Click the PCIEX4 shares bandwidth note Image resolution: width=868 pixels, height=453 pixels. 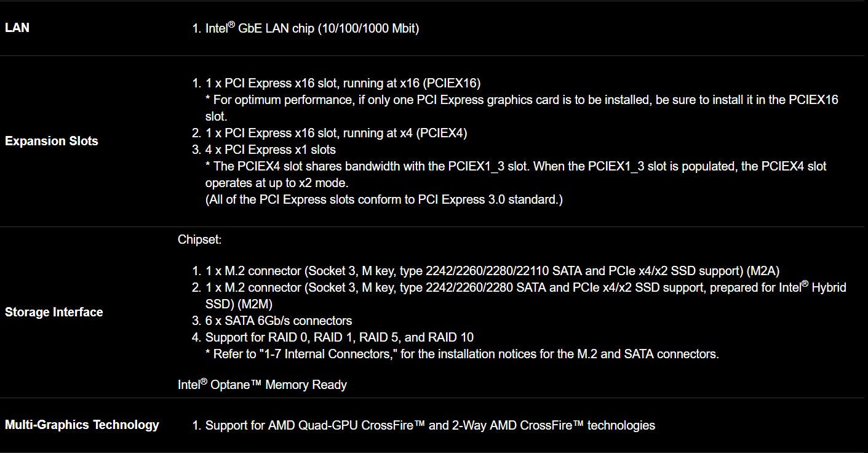(x=516, y=166)
